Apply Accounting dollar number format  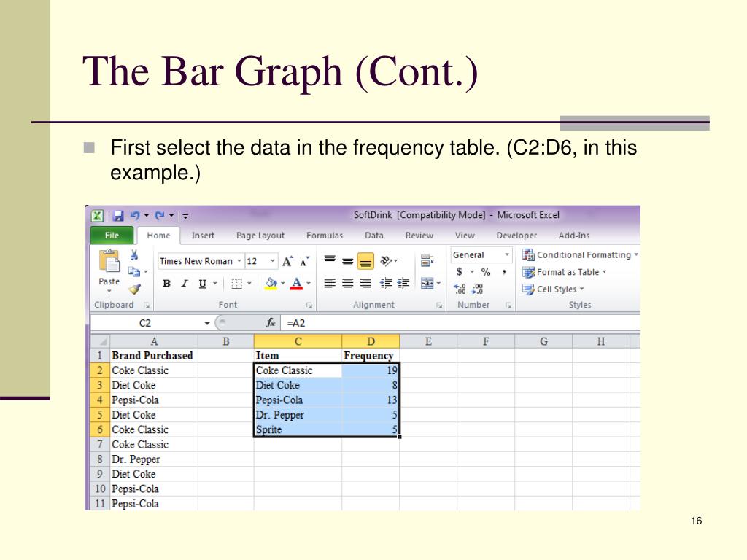pos(460,272)
